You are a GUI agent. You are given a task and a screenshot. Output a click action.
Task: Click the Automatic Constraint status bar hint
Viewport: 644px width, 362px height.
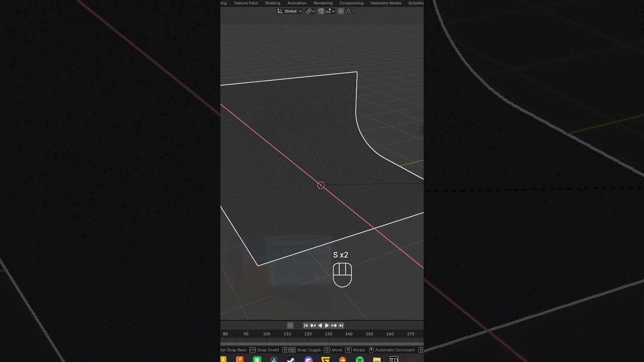[395, 350]
